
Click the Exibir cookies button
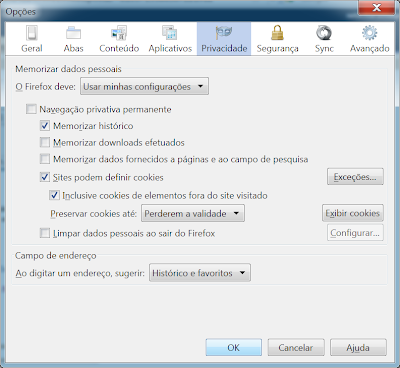[353, 213]
